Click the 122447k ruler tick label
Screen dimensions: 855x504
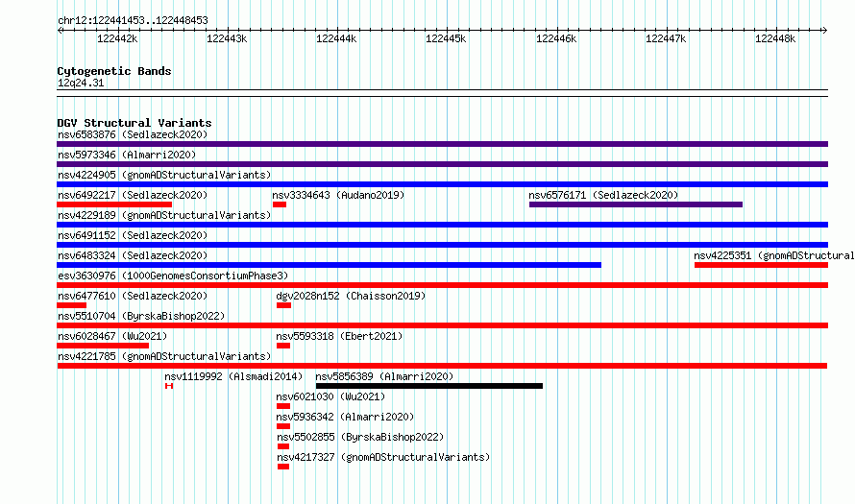click(x=666, y=38)
